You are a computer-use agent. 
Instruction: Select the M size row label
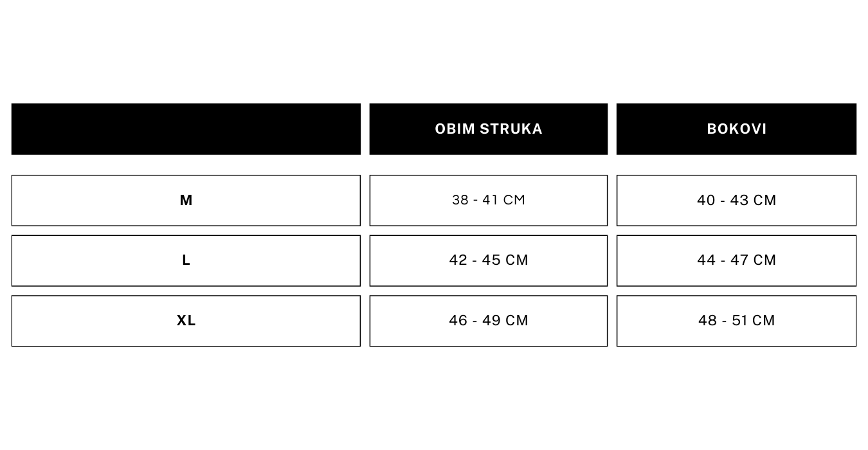pos(186,201)
